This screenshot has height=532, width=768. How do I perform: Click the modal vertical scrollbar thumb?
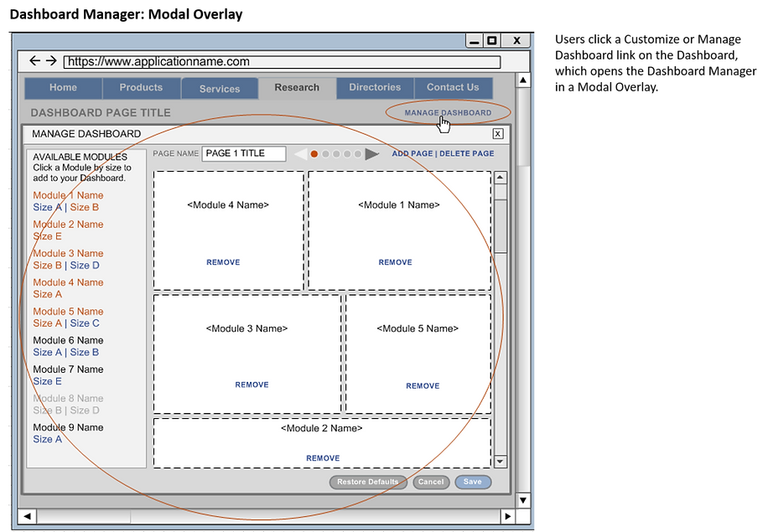click(x=500, y=225)
